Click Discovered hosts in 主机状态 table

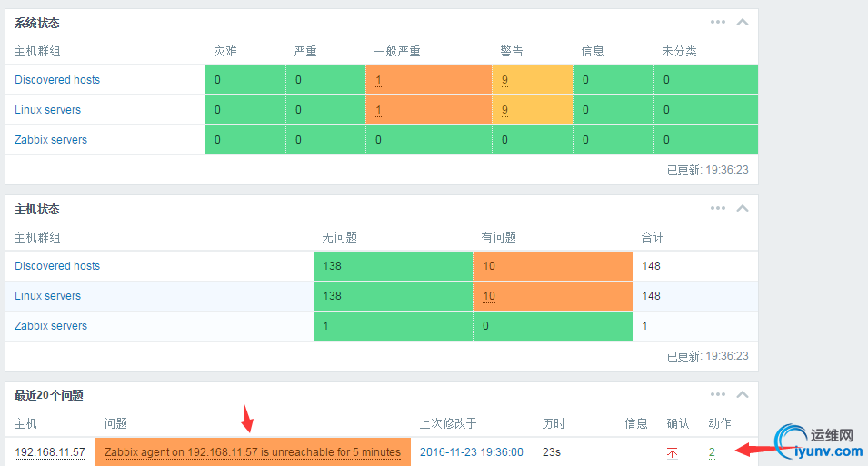point(57,266)
